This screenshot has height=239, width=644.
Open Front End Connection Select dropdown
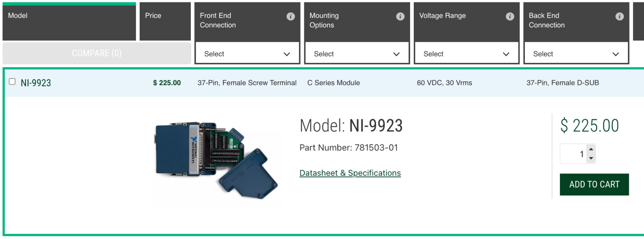pos(247,54)
